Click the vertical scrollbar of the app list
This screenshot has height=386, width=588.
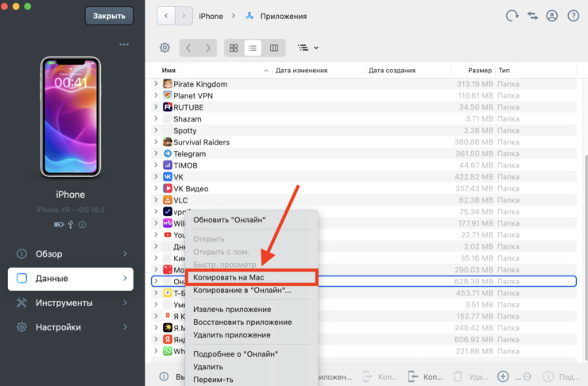(586, 257)
